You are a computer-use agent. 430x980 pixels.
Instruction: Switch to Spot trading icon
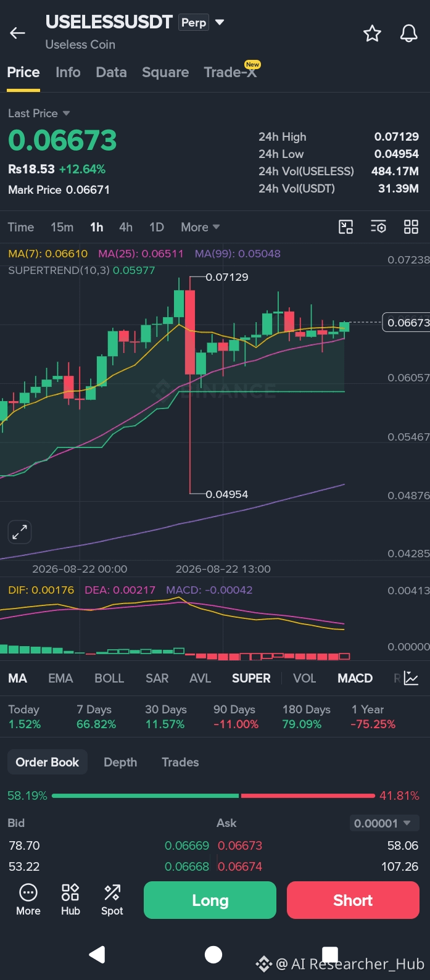point(112,900)
